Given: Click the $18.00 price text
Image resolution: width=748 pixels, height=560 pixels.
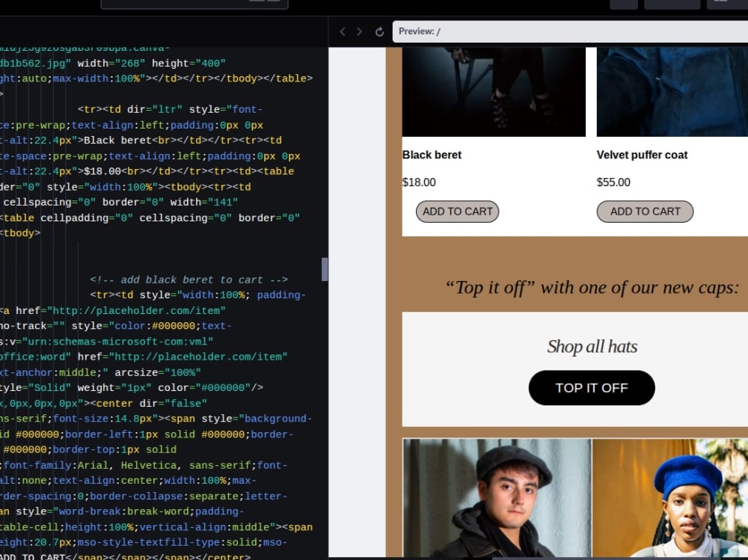Looking at the screenshot, I should (419, 182).
